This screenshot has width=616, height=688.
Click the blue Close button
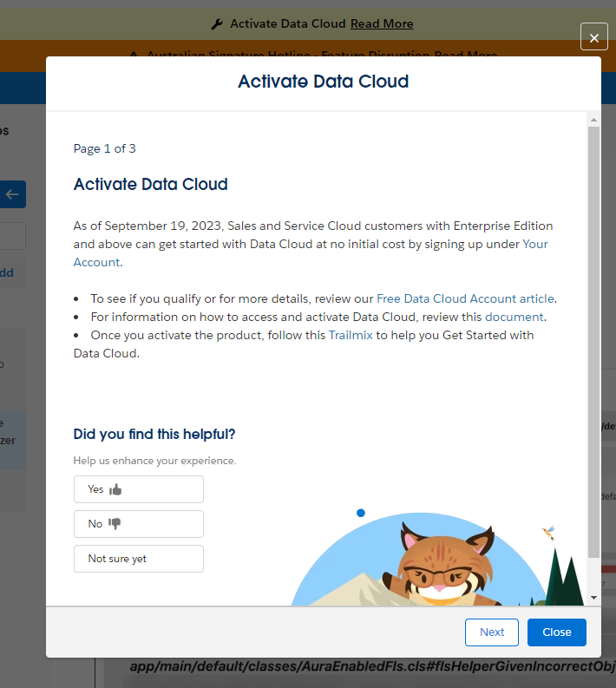coord(557,632)
